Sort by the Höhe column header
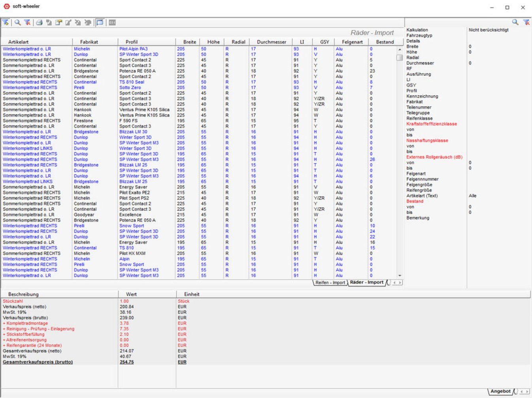This screenshot has height=398, width=532. point(212,42)
